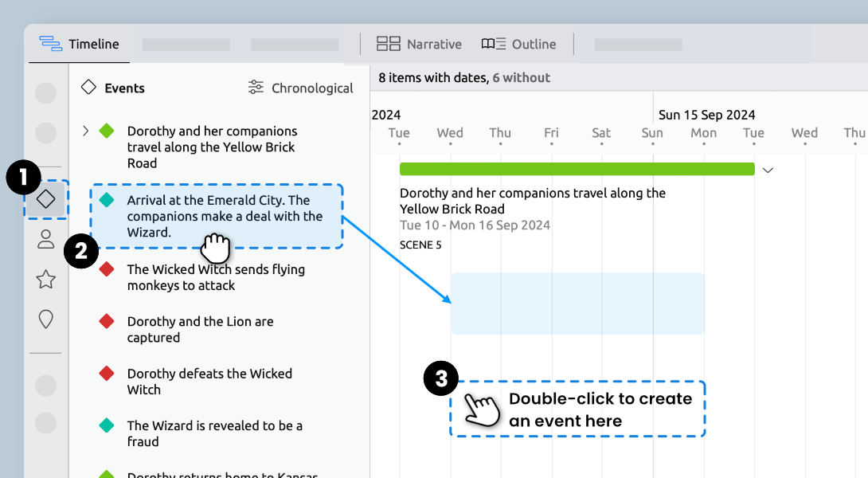Click the Chronological sort sliders icon

coord(256,87)
